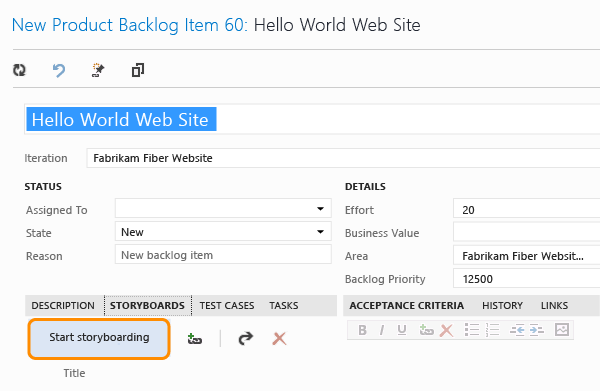Open the Test Cases tab
This screenshot has width=600, height=391.
[x=227, y=306]
